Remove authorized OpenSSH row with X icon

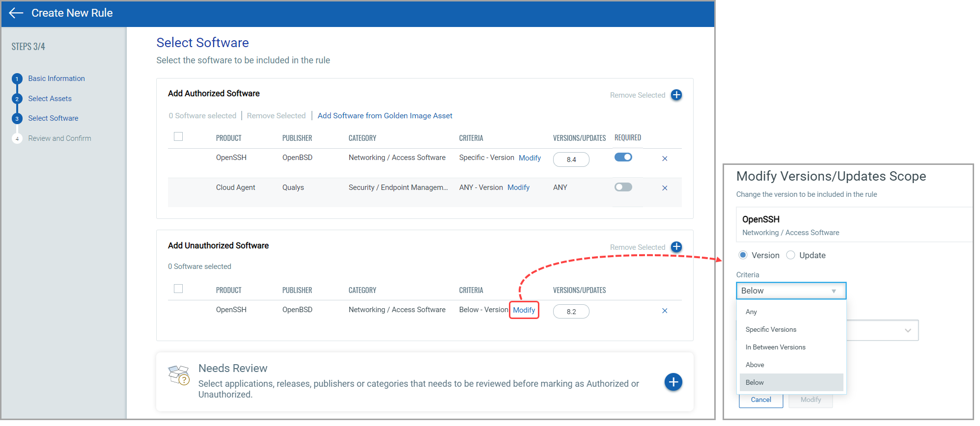665,159
